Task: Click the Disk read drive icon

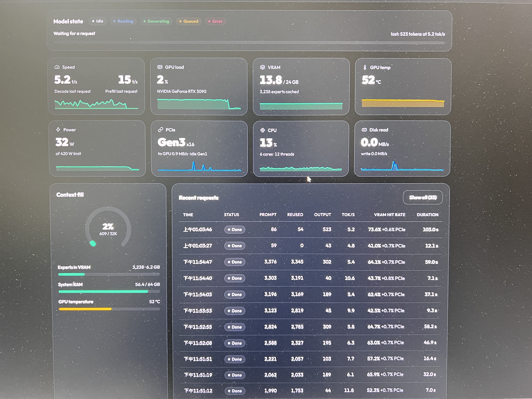Action: tap(364, 130)
